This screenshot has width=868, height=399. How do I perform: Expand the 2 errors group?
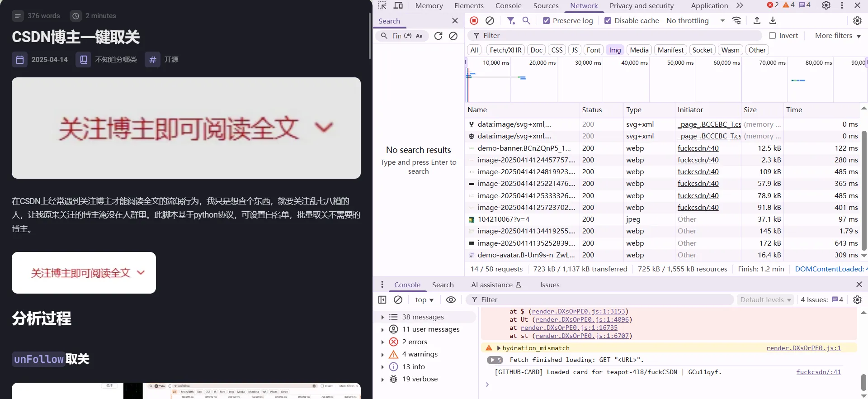tap(382, 342)
